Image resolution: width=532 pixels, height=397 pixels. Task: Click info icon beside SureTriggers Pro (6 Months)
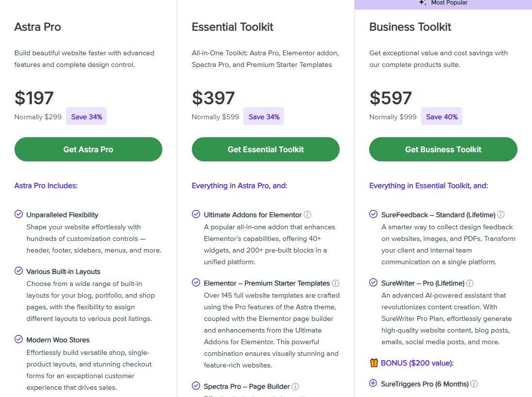coord(474,384)
